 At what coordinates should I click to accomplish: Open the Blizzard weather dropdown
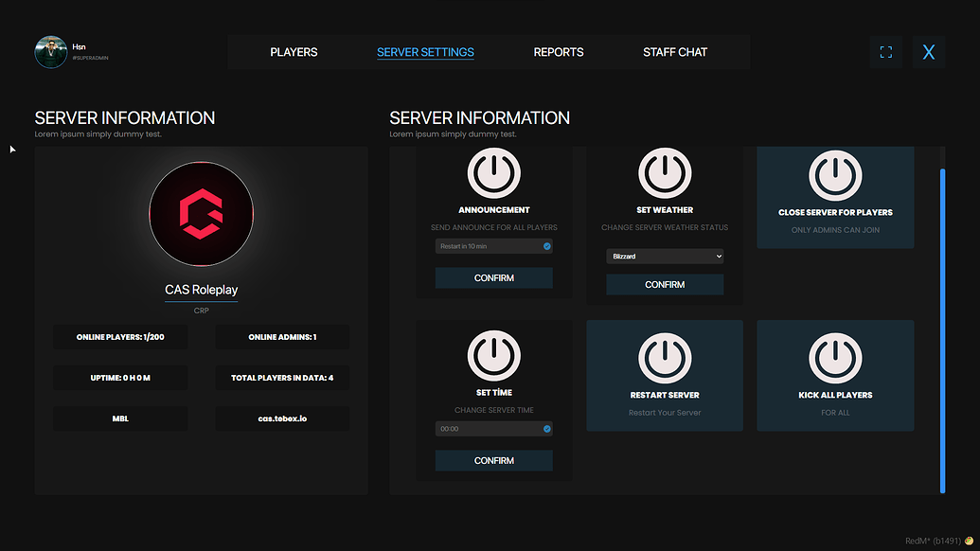point(665,256)
